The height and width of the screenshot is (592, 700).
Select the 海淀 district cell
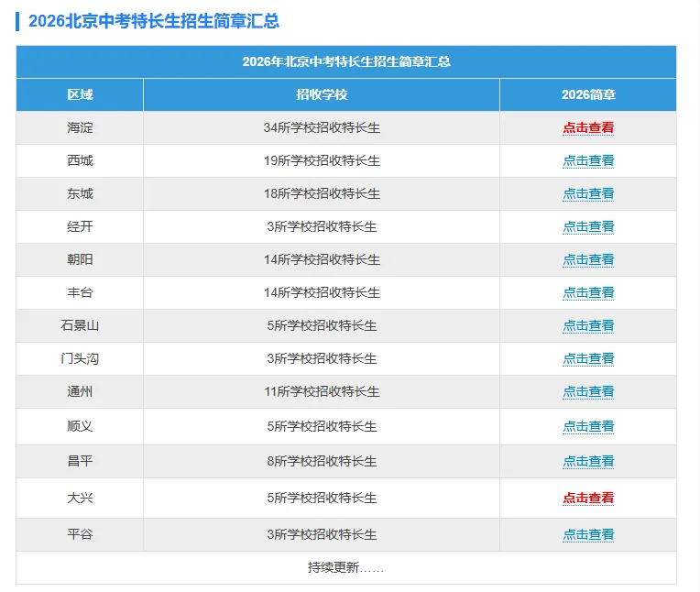[80, 127]
